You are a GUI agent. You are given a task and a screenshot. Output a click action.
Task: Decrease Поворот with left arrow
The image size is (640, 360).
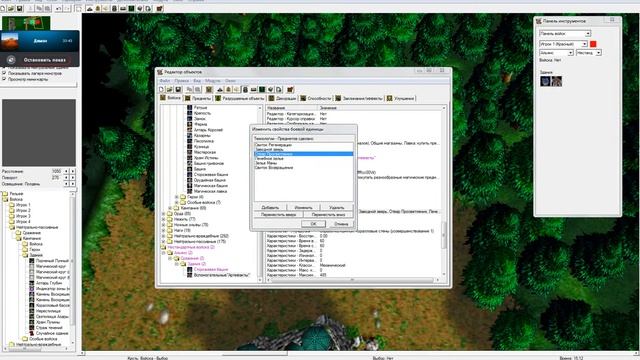coord(67,178)
